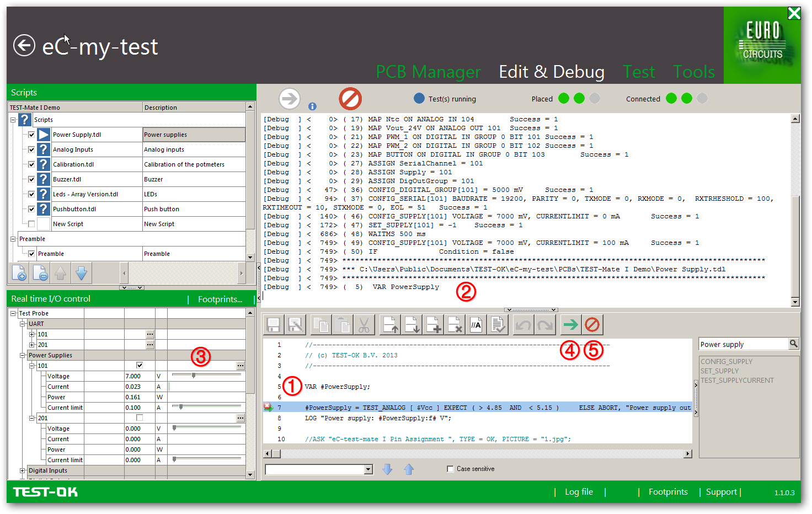Open the Test tab
The height and width of the screenshot is (514, 812).
pos(639,72)
